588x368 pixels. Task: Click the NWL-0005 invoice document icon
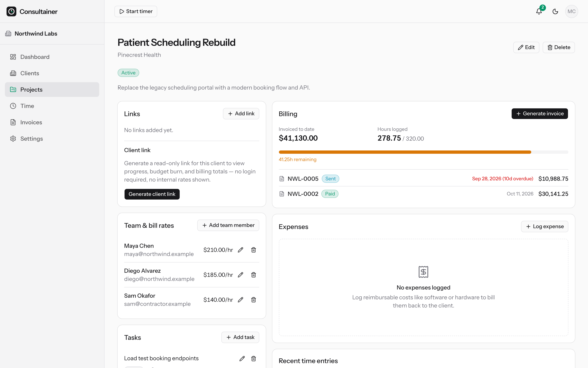(282, 179)
